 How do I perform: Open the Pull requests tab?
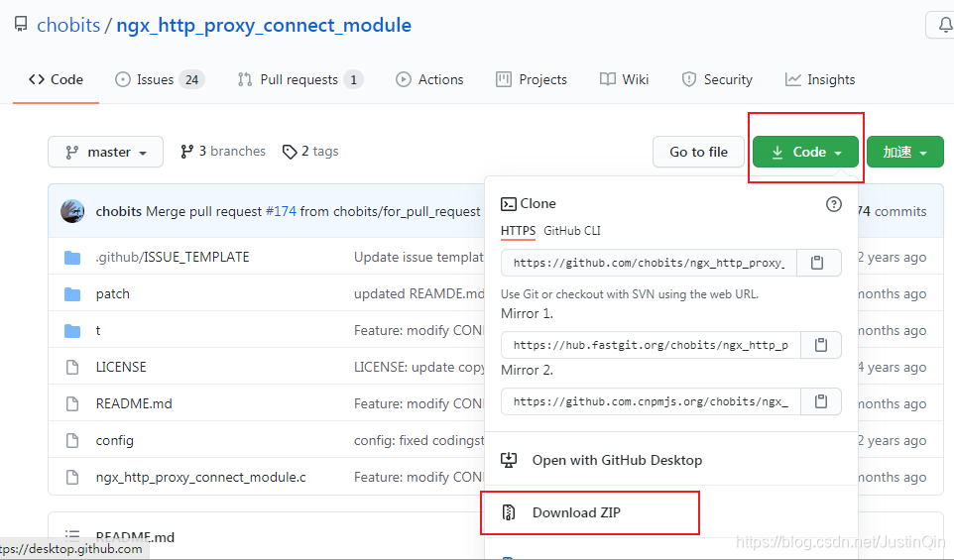click(x=299, y=79)
